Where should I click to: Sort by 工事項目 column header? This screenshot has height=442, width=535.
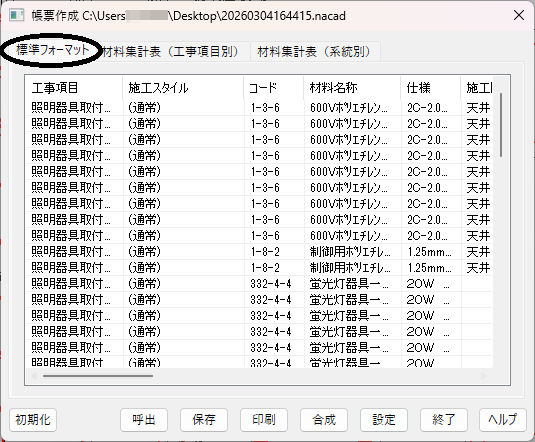point(74,88)
